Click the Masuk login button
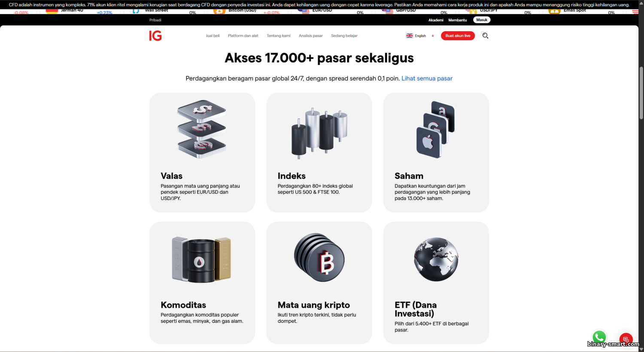 (x=482, y=20)
